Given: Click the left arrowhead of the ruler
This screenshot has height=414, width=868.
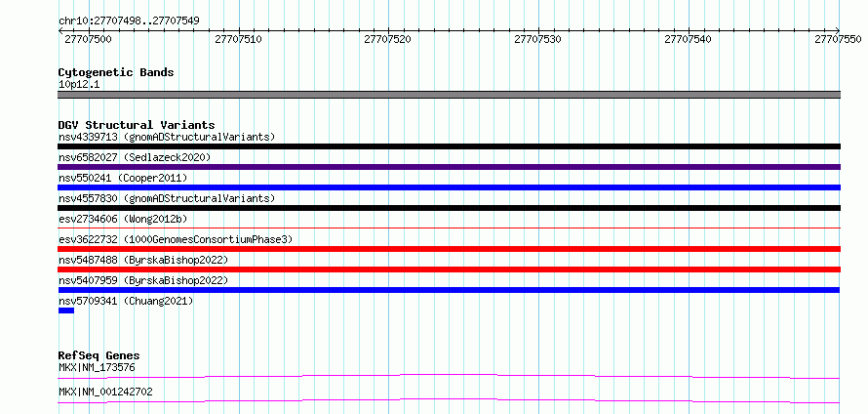Looking at the screenshot, I should [60, 31].
